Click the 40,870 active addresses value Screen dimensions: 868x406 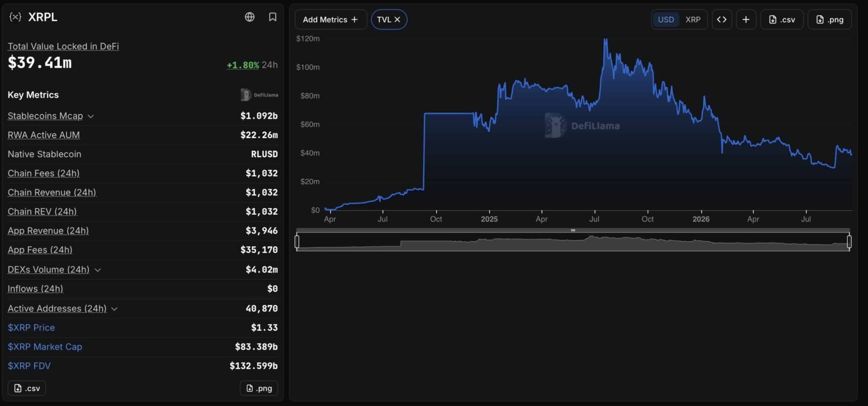pos(262,308)
